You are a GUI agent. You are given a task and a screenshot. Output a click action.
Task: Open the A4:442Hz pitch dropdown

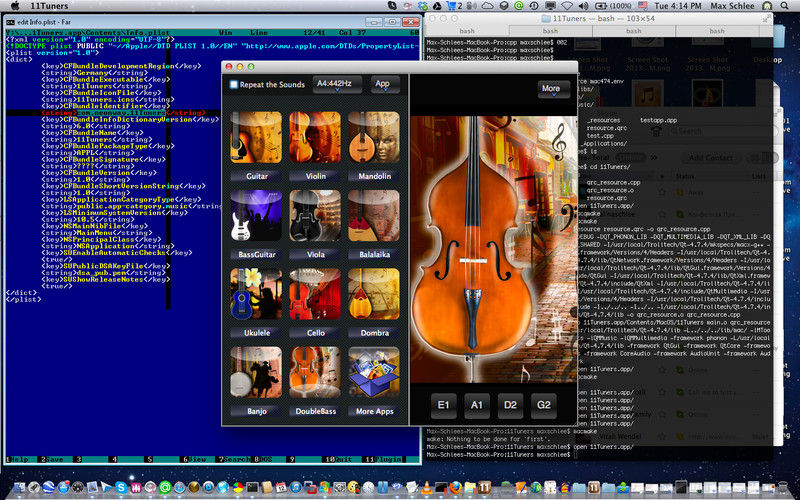coord(337,84)
